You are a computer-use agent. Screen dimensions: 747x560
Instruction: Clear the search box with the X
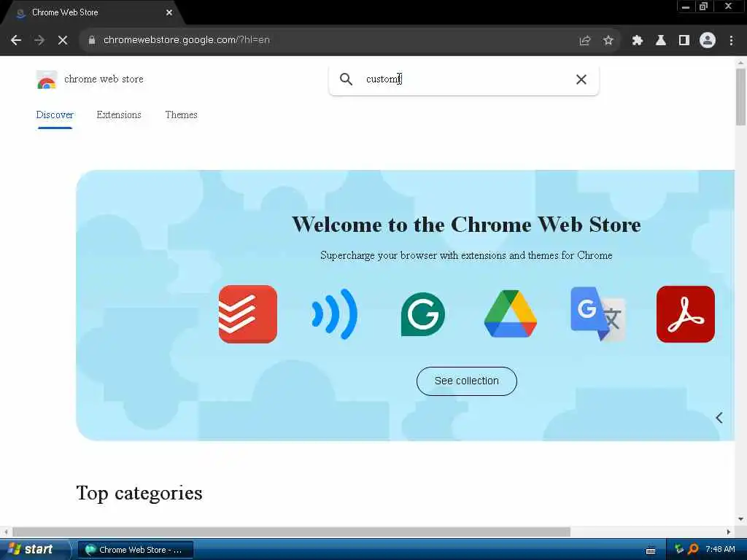pos(581,79)
